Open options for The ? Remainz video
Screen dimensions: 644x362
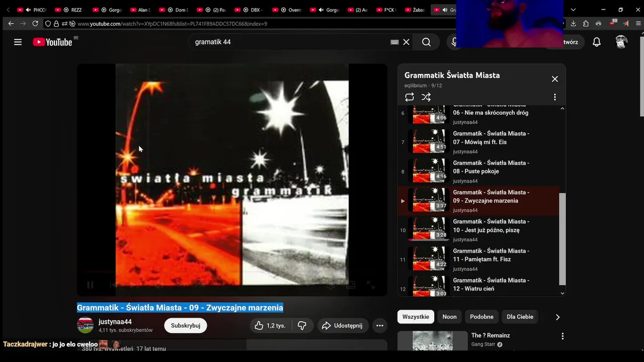(x=562, y=336)
